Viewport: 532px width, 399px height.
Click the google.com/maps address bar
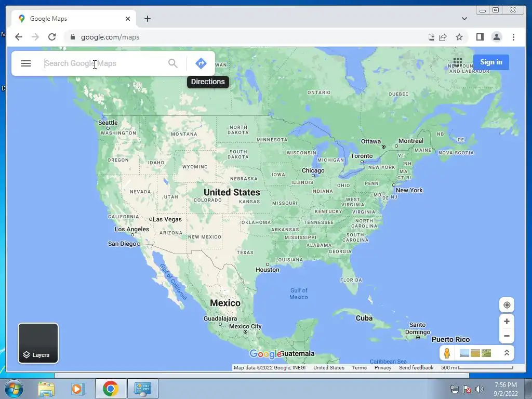tap(244, 37)
